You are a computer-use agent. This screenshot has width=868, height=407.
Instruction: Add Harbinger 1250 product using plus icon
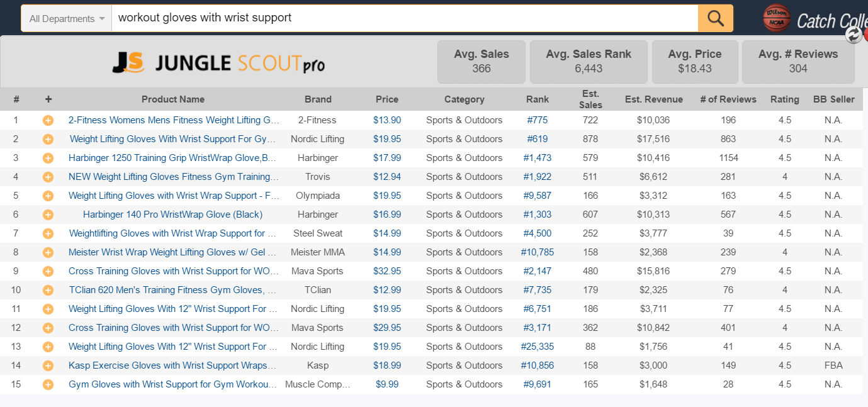pyautogui.click(x=48, y=158)
